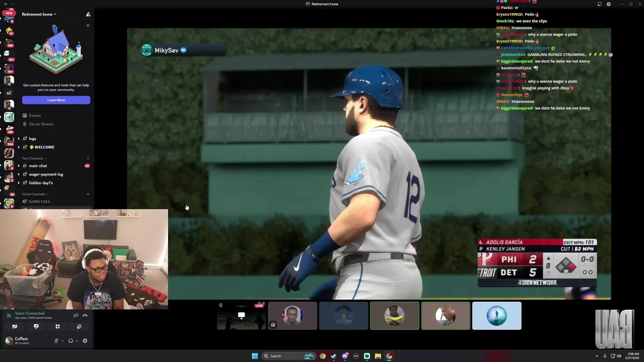The width and height of the screenshot is (644, 362).
Task: Add a channel to Text Channels
Action: pyautogui.click(x=88, y=158)
